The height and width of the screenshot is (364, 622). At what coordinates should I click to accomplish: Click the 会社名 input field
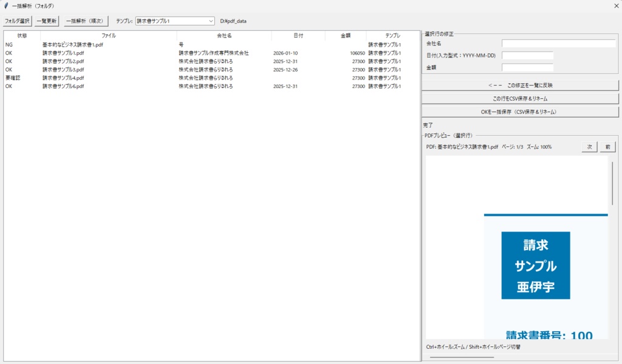tap(559, 43)
